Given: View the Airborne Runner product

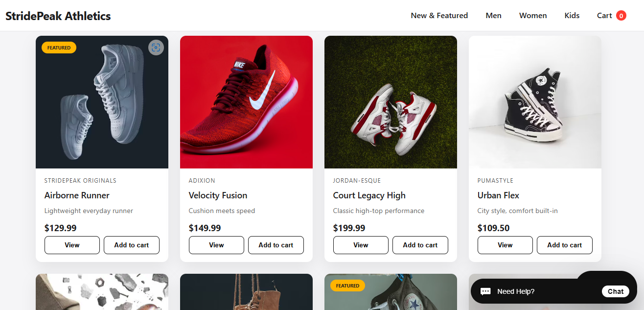Looking at the screenshot, I should [72, 245].
